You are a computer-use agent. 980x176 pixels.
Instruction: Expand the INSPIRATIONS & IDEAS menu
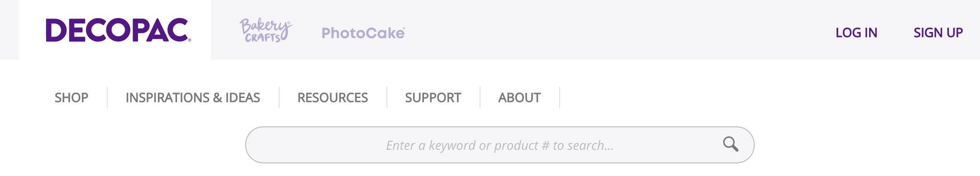coord(193,97)
